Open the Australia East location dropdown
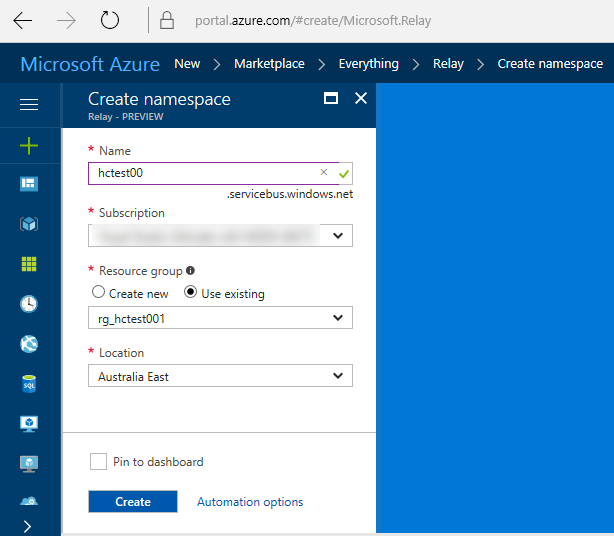The width and height of the screenshot is (614, 536). [220, 376]
